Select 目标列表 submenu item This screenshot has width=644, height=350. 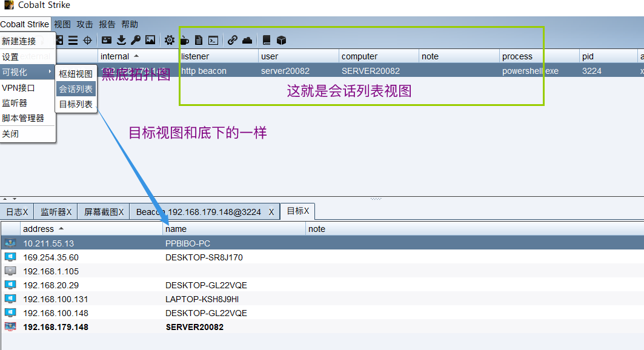pos(76,104)
